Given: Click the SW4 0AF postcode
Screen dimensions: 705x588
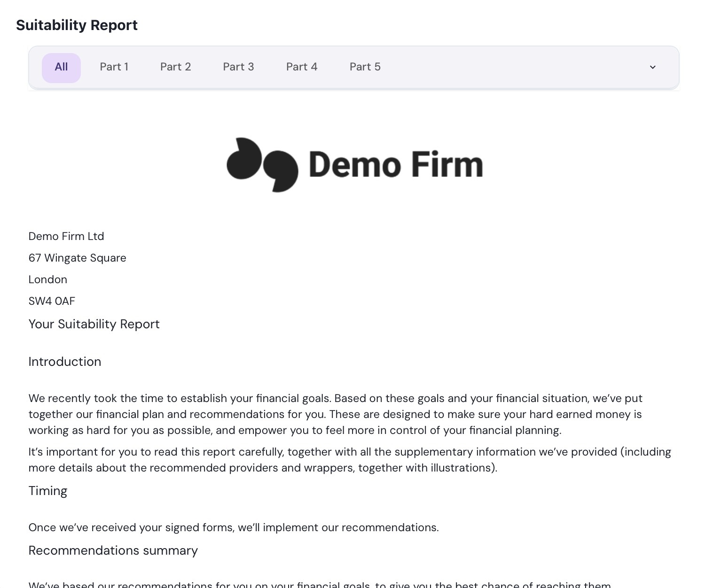Looking at the screenshot, I should (x=52, y=301).
